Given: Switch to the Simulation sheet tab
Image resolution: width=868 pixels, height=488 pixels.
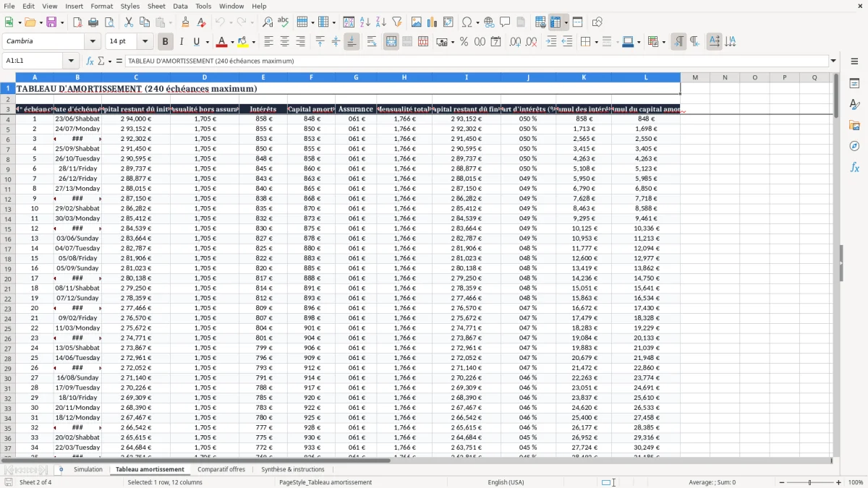Looking at the screenshot, I should point(88,469).
